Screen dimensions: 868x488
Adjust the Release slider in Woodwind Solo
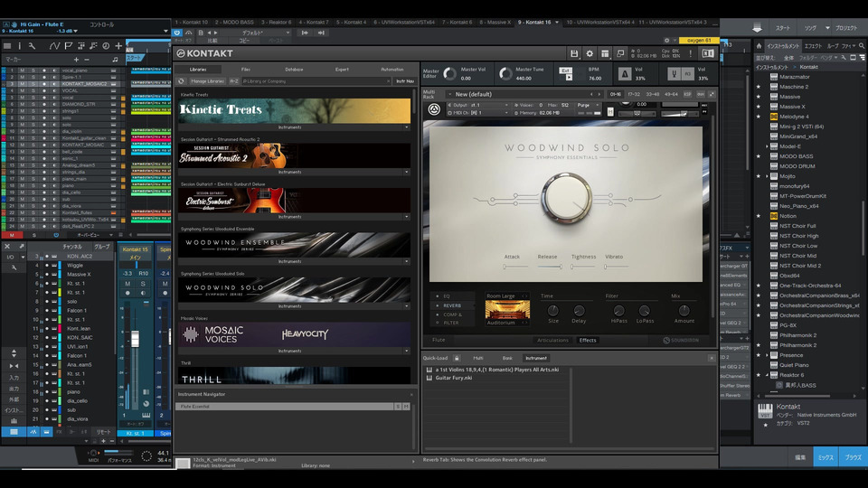(549, 267)
